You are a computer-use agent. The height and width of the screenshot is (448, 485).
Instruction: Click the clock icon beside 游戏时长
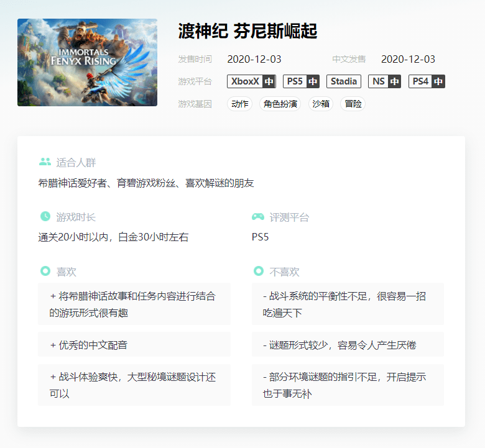45,216
